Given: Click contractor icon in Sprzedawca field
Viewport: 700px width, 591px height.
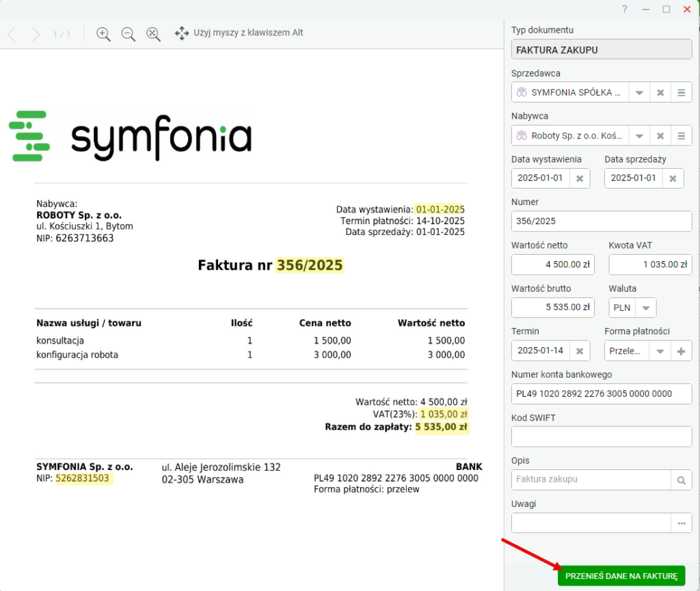Looking at the screenshot, I should pos(522,92).
